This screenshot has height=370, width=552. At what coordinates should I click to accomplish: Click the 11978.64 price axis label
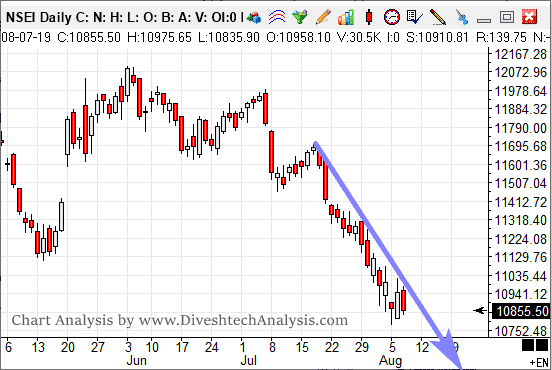point(520,91)
